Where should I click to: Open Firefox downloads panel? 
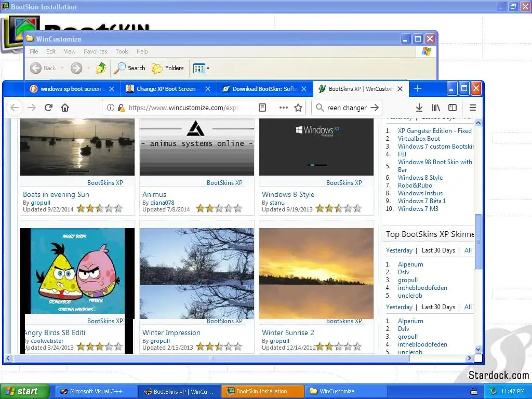point(419,108)
